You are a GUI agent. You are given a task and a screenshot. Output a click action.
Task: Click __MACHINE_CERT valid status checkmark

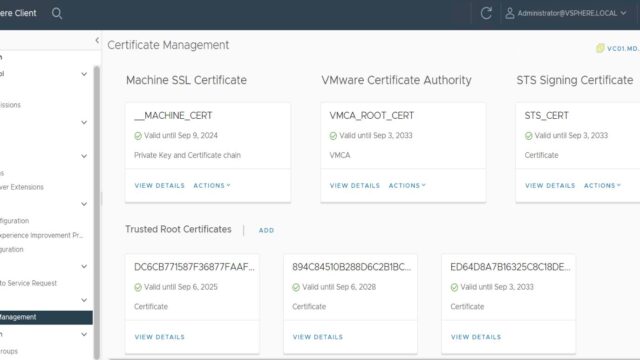coord(138,136)
